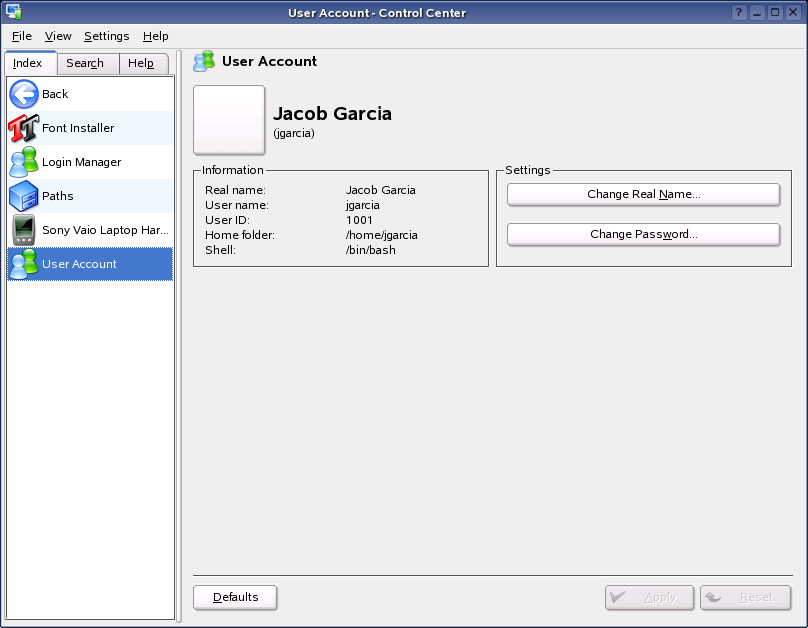Click the user face picture thumbnail
Image resolution: width=808 pixels, height=628 pixels.
point(229,120)
